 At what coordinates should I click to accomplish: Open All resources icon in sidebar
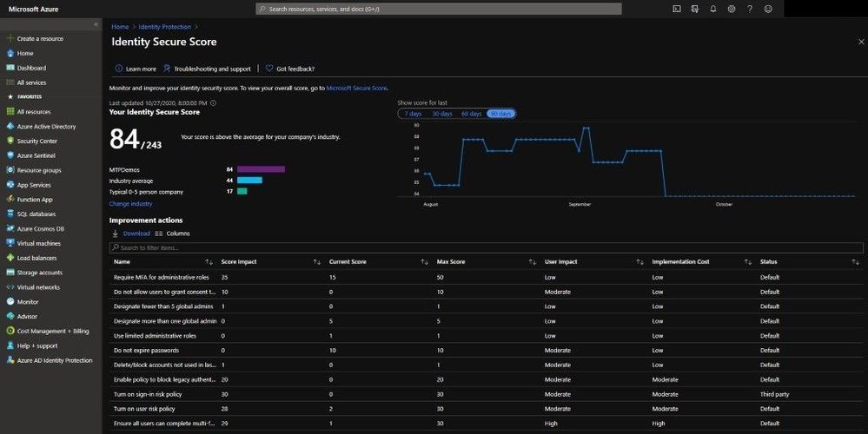pyautogui.click(x=10, y=112)
